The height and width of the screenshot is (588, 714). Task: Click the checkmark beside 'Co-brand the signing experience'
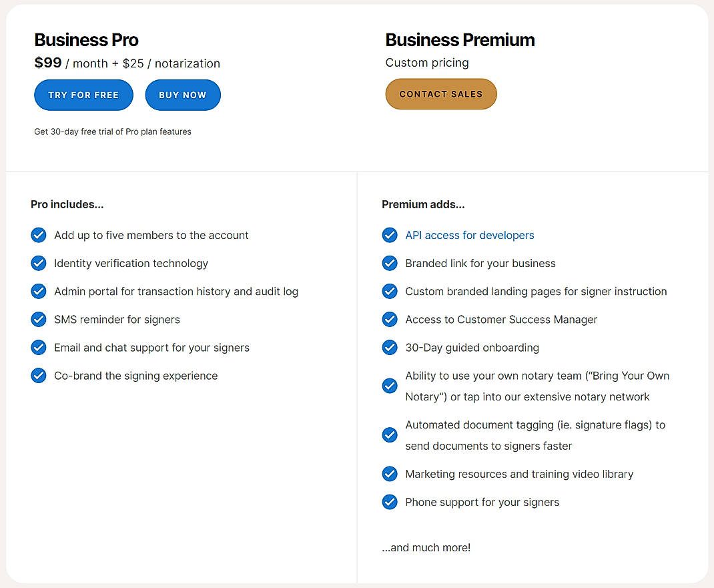(39, 375)
